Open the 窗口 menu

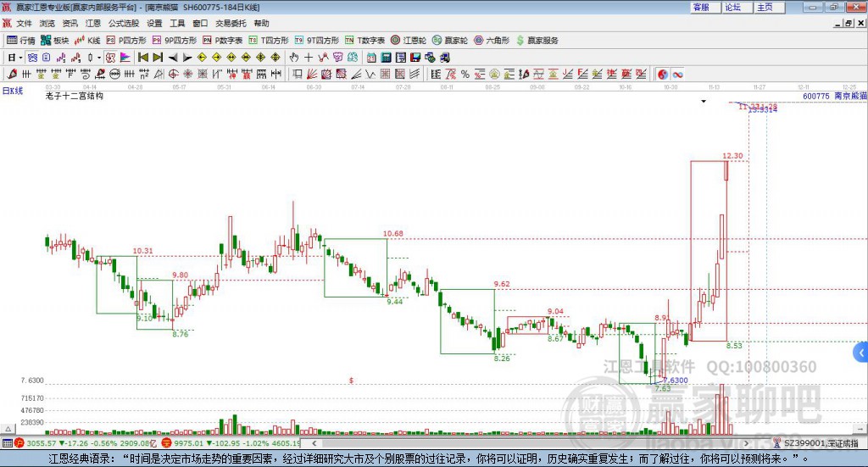(200, 23)
